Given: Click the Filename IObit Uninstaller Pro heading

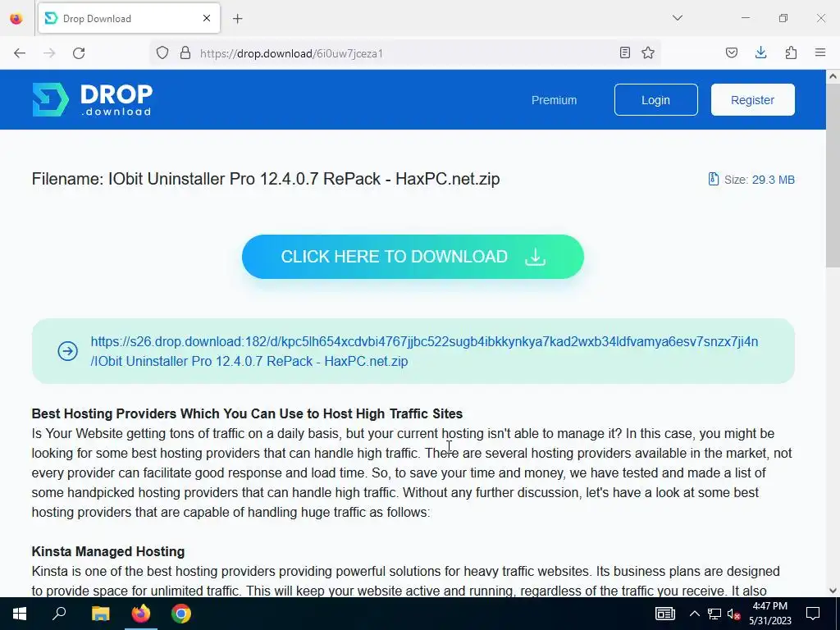Looking at the screenshot, I should point(266,179).
